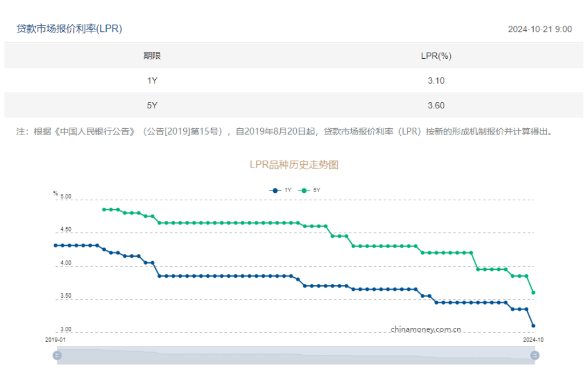Click the 2024-10-21 9:00 timestamp
This screenshot has height=385, width=588.
[x=539, y=29]
